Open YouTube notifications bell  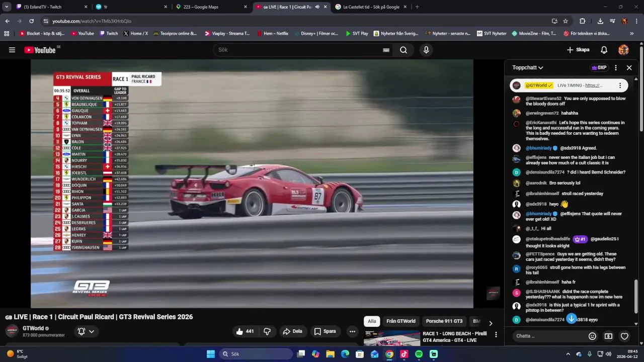click(x=604, y=50)
